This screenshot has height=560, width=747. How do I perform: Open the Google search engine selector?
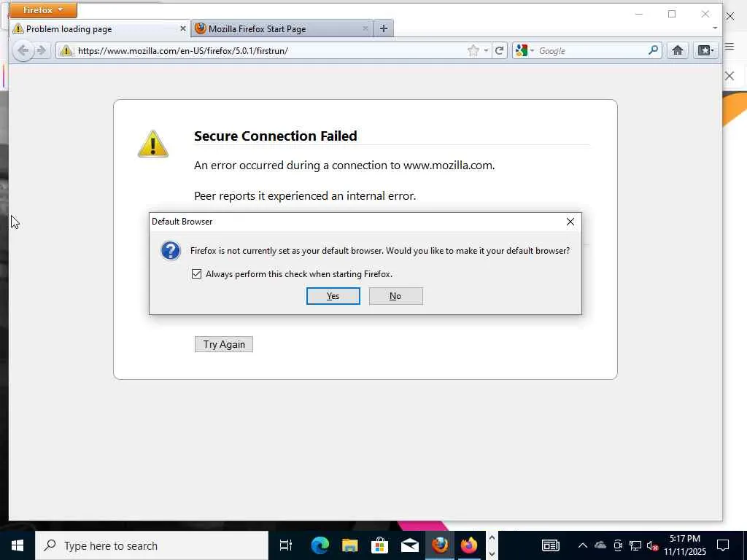coord(525,50)
